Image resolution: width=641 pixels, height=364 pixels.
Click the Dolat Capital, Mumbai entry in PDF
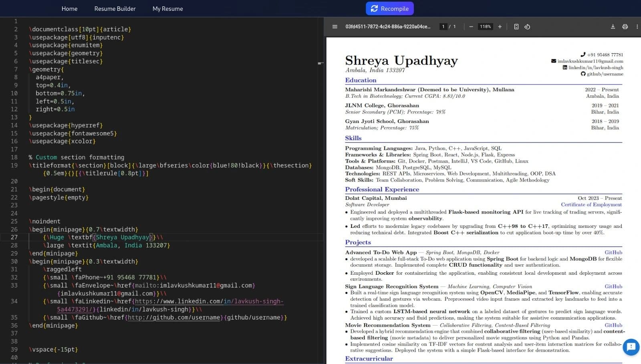coord(376,198)
